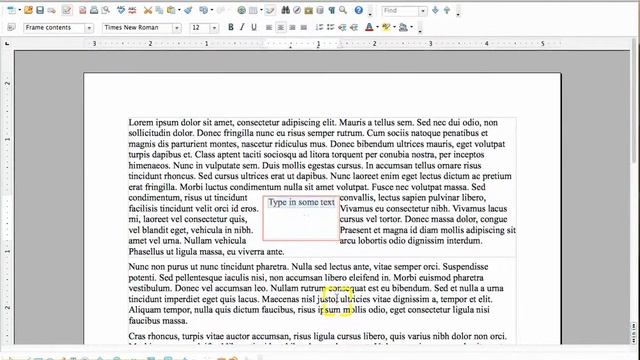Click the Navigator compass icon
Viewport: 640px width, 360px height.
[x=297, y=10]
